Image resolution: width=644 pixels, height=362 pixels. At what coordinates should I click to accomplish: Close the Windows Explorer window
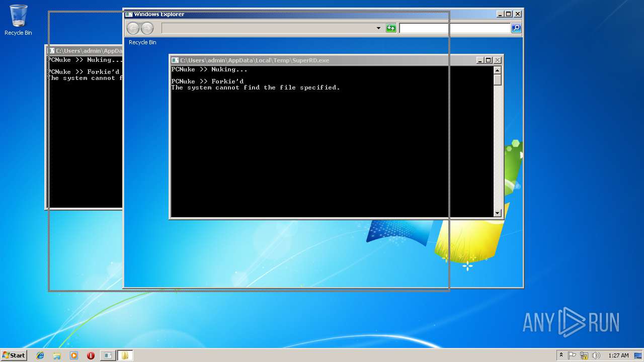pos(517,14)
